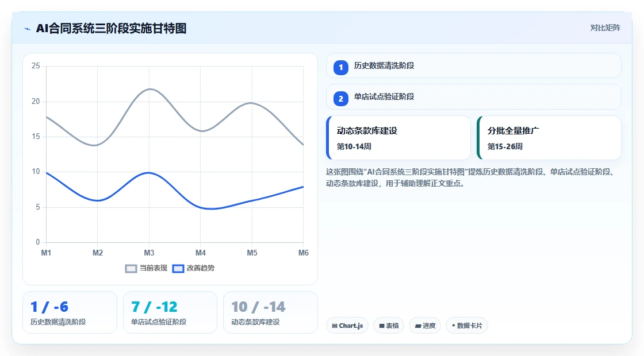The height and width of the screenshot is (356, 644).
Task: Click the M2 axis label
Action: pos(98,253)
